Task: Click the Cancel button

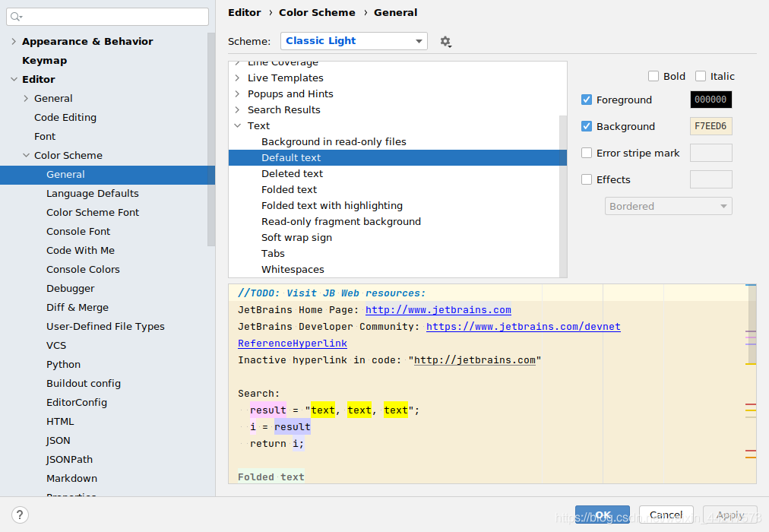Action: point(666,515)
